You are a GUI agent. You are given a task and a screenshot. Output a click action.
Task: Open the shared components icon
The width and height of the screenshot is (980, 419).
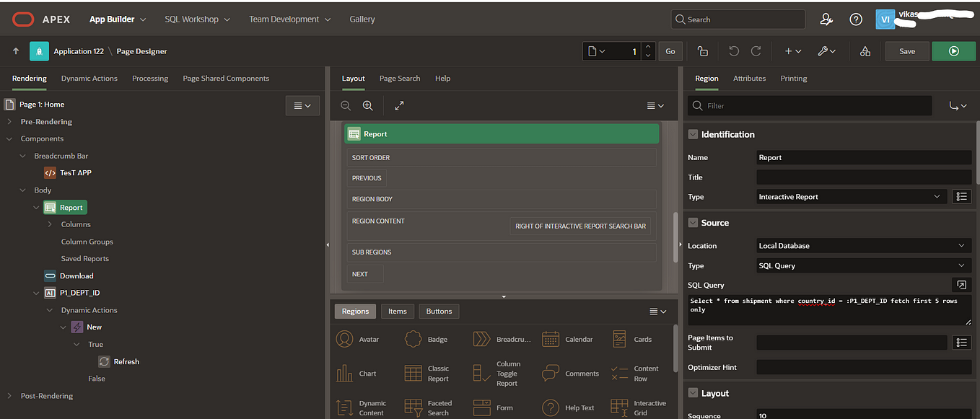pyautogui.click(x=865, y=51)
